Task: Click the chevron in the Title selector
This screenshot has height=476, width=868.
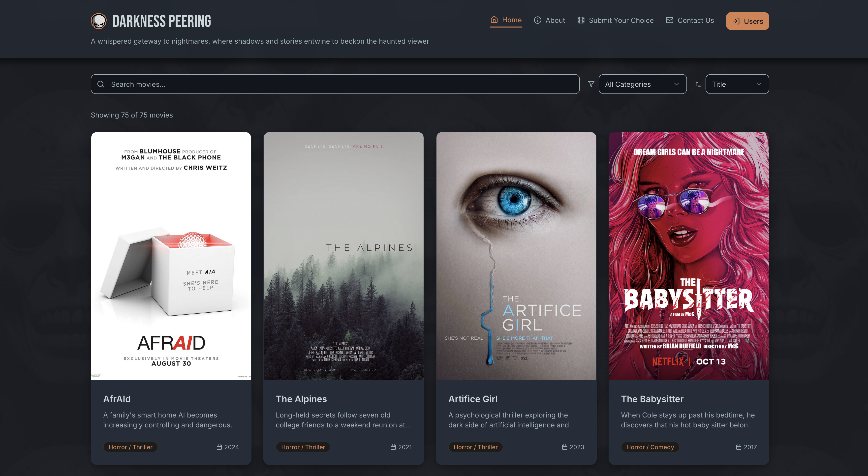Action: pos(758,84)
